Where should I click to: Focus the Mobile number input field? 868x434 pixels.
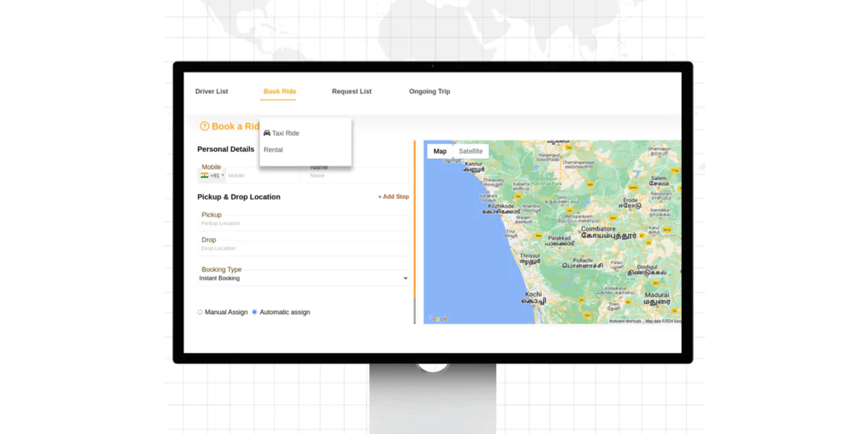[x=262, y=175]
